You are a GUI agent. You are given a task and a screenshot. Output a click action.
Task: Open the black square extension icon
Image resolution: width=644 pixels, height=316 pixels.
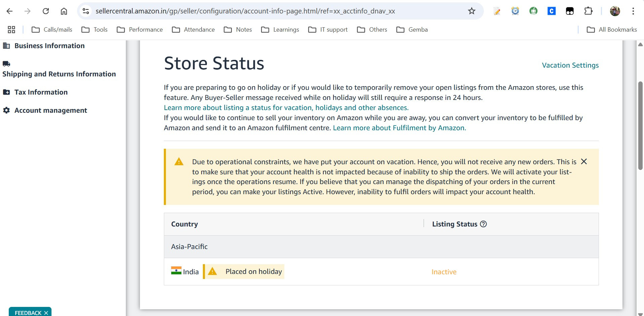570,11
